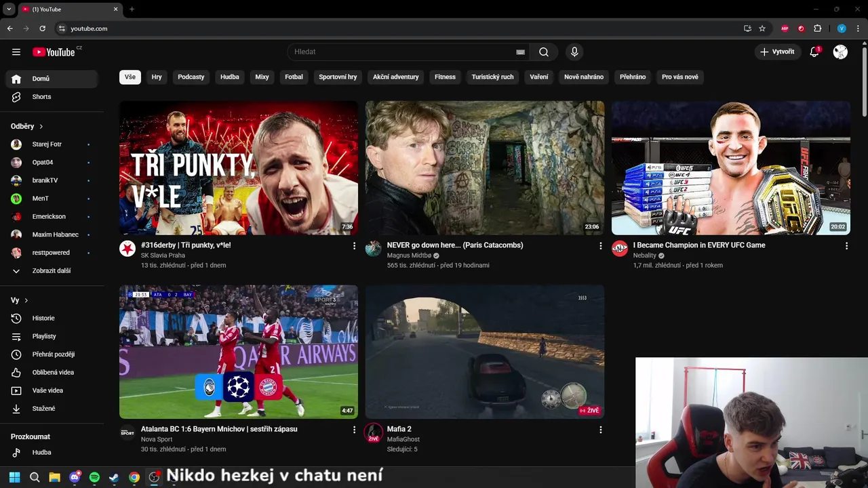This screenshot has height=488, width=868.
Task: Open the #316derby video thumbnail
Action: (x=239, y=168)
